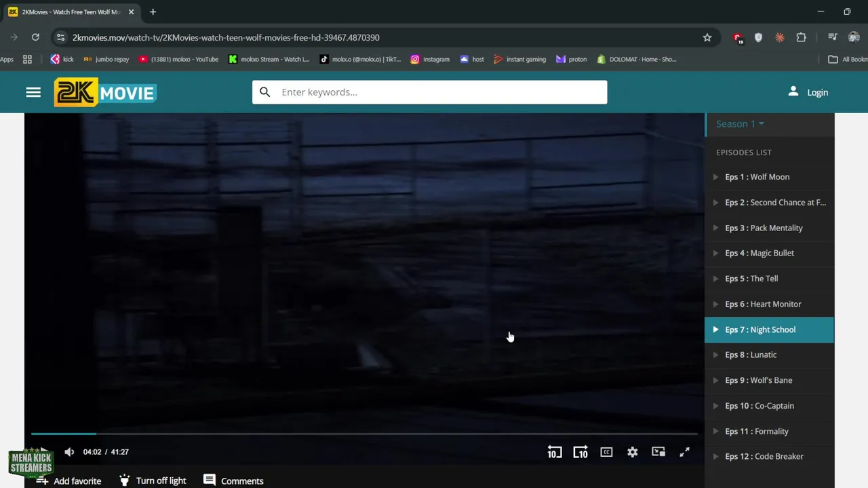The image size is (868, 488).
Task: Close the 2KMovies browser tab
Action: 131,12
